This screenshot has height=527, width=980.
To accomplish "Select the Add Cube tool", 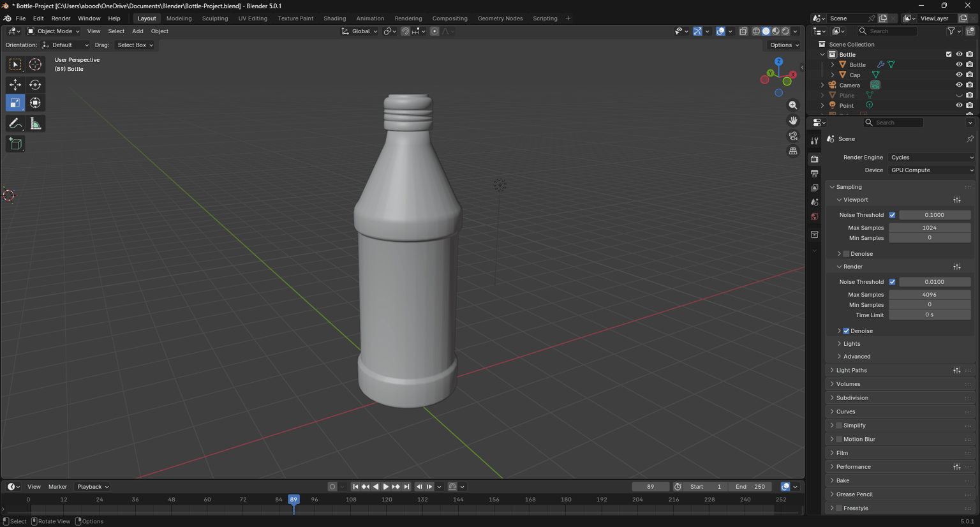I will (15, 144).
